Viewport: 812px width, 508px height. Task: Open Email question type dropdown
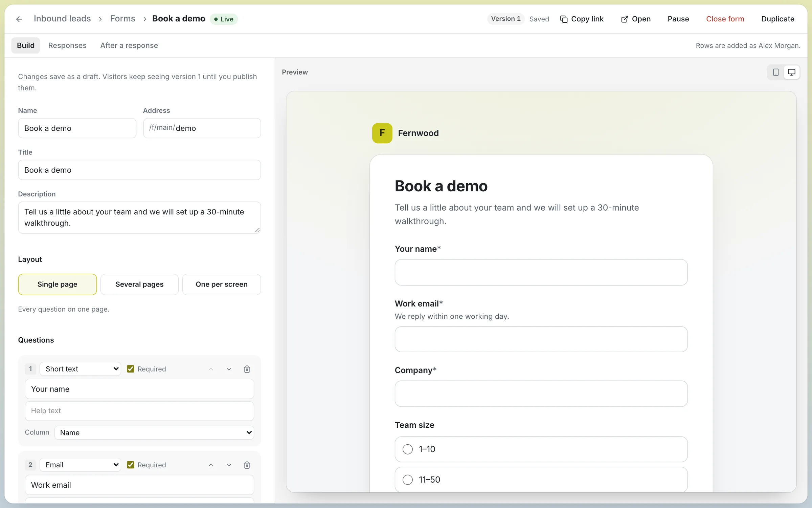81,465
